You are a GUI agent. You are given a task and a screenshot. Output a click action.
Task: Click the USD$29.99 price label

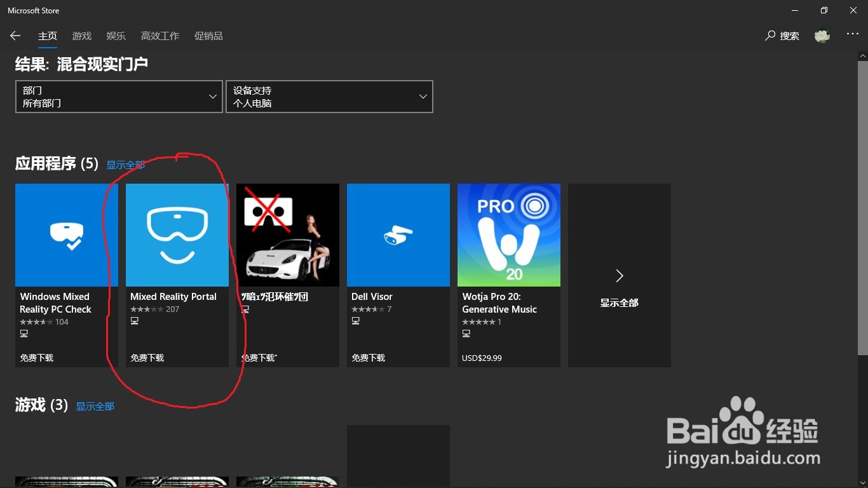pos(482,358)
